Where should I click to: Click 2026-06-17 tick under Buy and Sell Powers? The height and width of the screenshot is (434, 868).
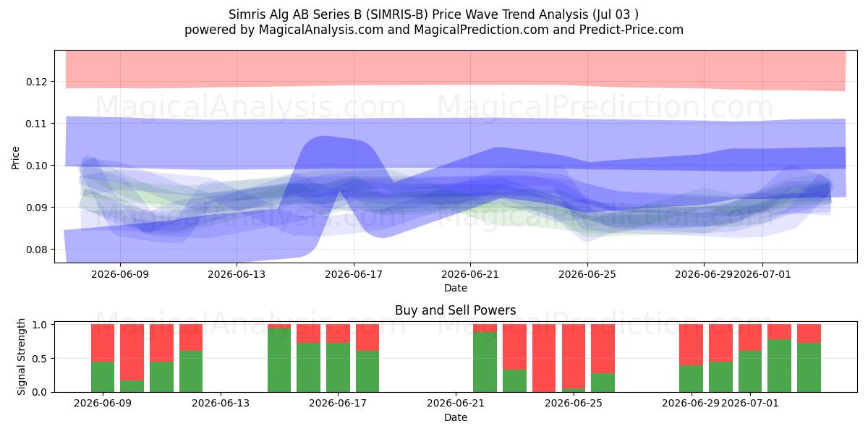coord(338,404)
